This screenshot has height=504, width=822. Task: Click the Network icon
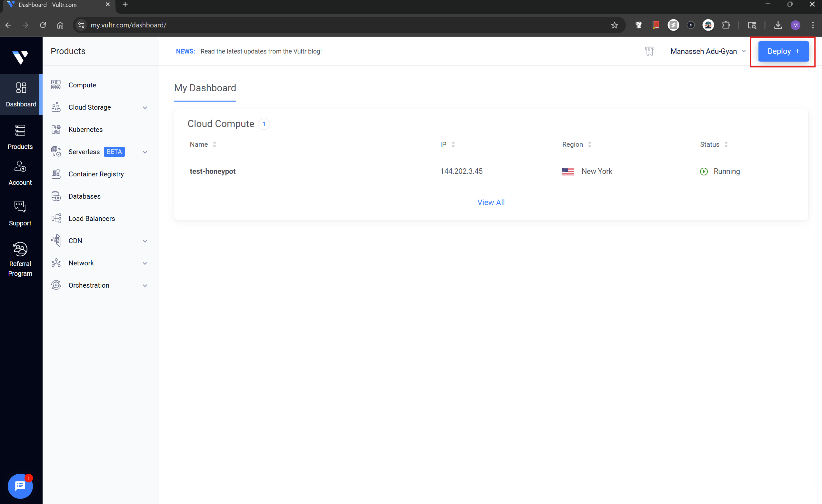pos(56,263)
